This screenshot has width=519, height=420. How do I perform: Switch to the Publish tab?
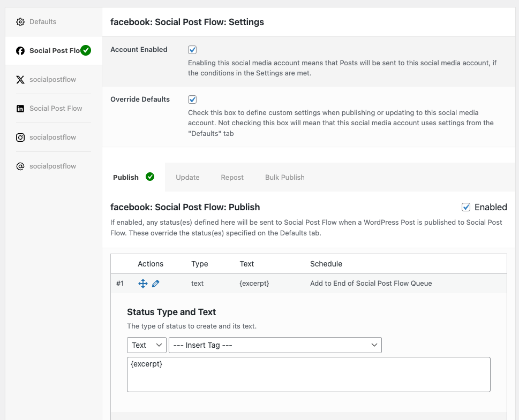[x=133, y=177]
